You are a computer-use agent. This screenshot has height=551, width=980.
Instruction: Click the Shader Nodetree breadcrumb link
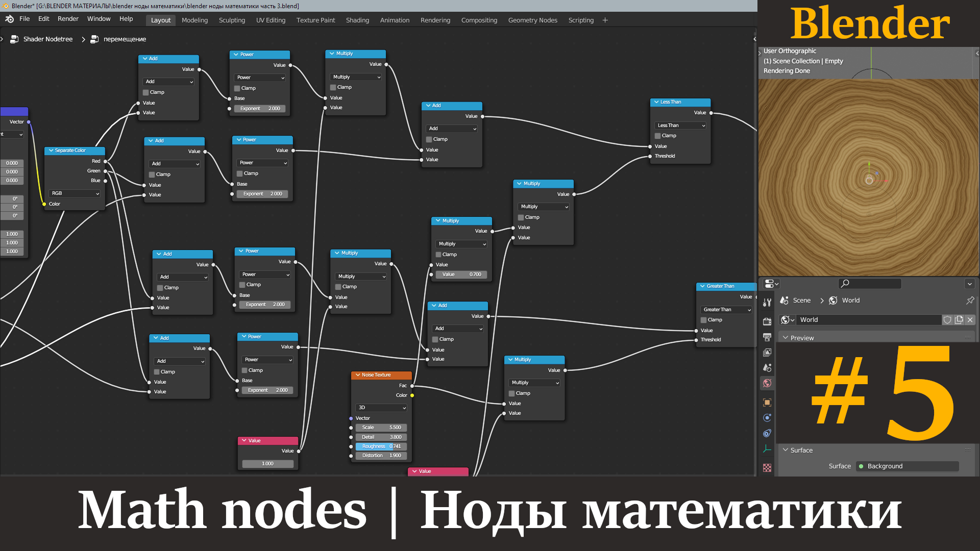click(47, 39)
